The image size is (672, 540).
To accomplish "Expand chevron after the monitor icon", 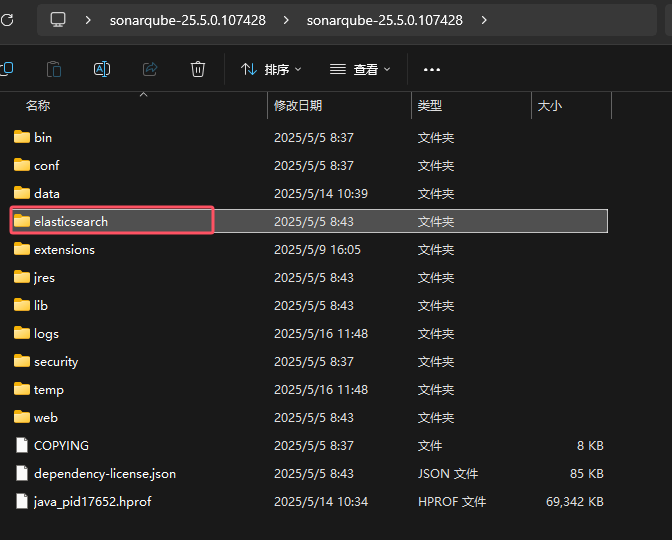I will pyautogui.click(x=88, y=20).
